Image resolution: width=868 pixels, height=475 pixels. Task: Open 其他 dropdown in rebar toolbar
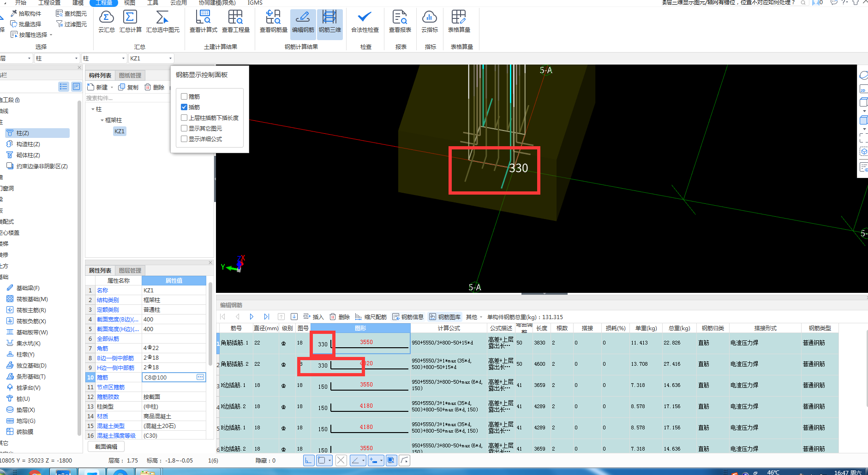pos(474,317)
